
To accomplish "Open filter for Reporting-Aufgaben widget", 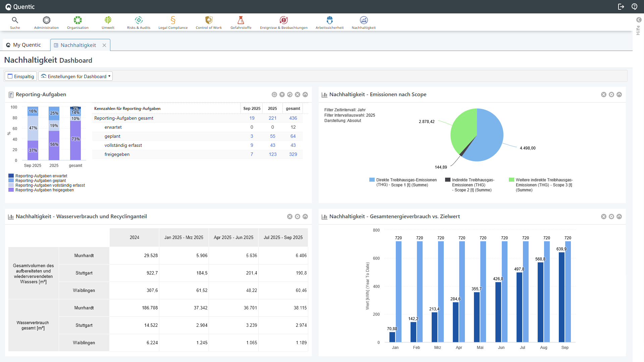I will click(282, 95).
